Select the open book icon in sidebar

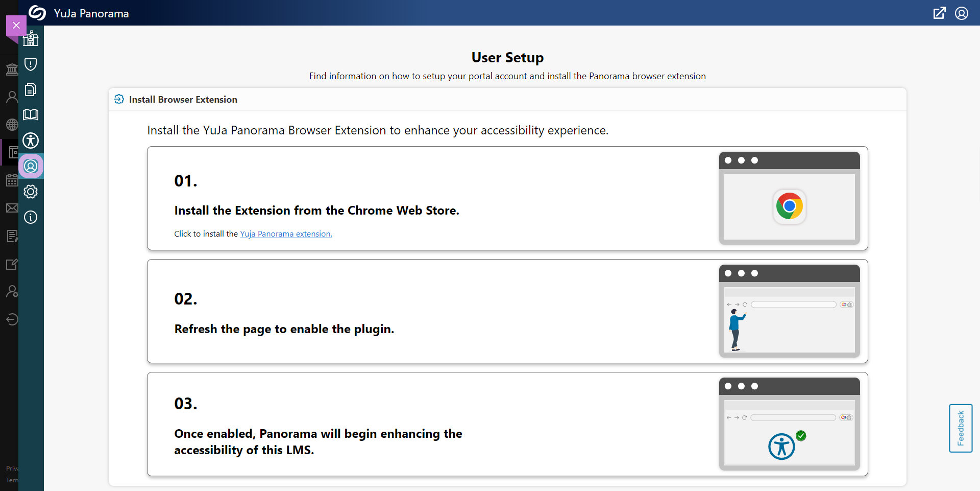(31, 114)
